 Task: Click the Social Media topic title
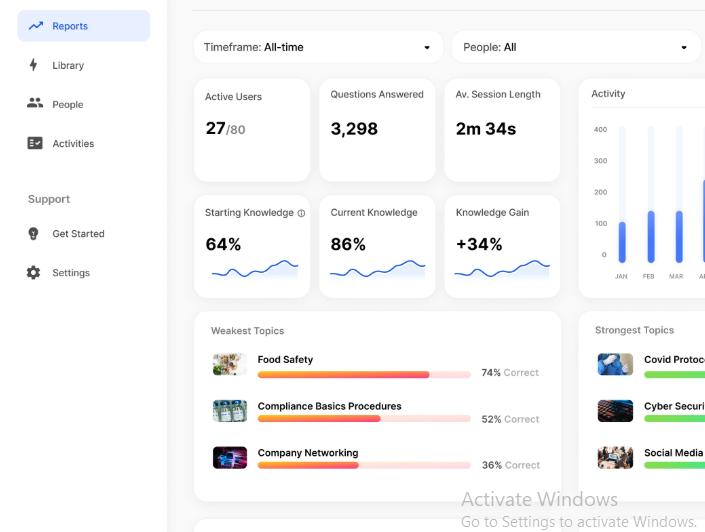pos(674,452)
